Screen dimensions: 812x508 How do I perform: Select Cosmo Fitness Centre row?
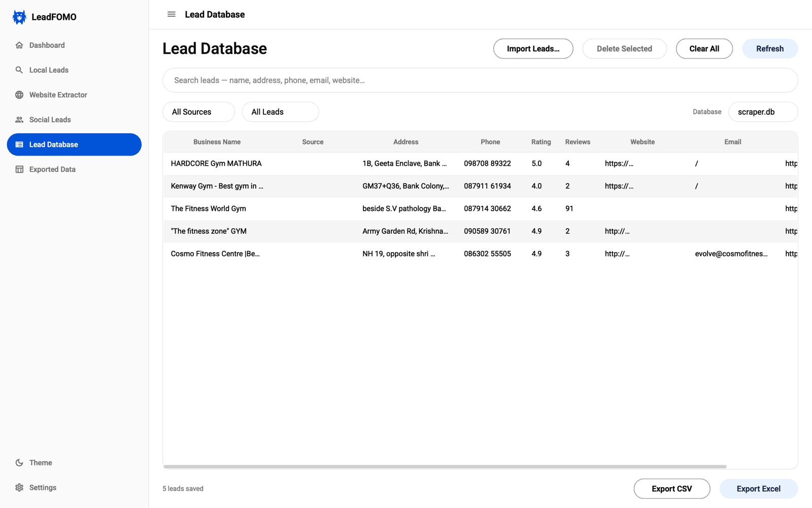[x=480, y=254]
